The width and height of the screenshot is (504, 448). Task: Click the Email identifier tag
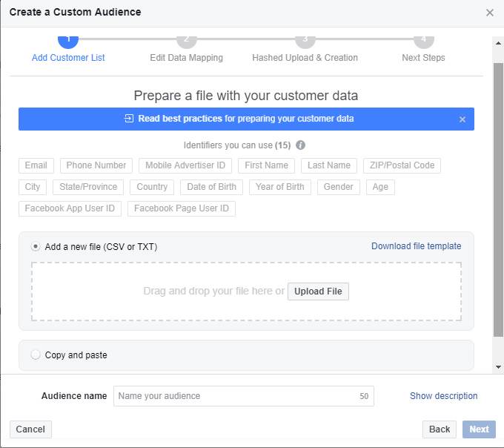(x=36, y=165)
